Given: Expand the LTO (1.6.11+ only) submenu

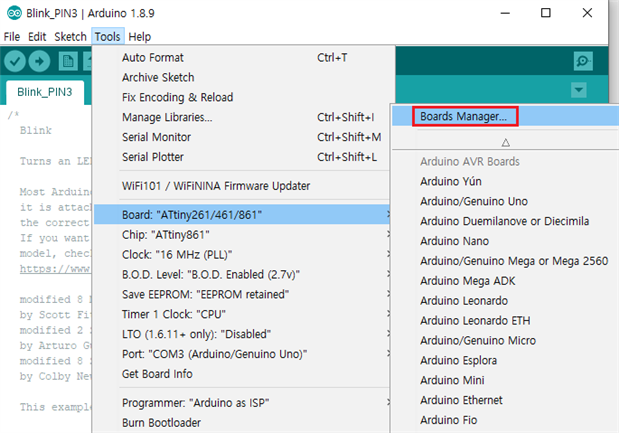Looking at the screenshot, I should 242,334.
